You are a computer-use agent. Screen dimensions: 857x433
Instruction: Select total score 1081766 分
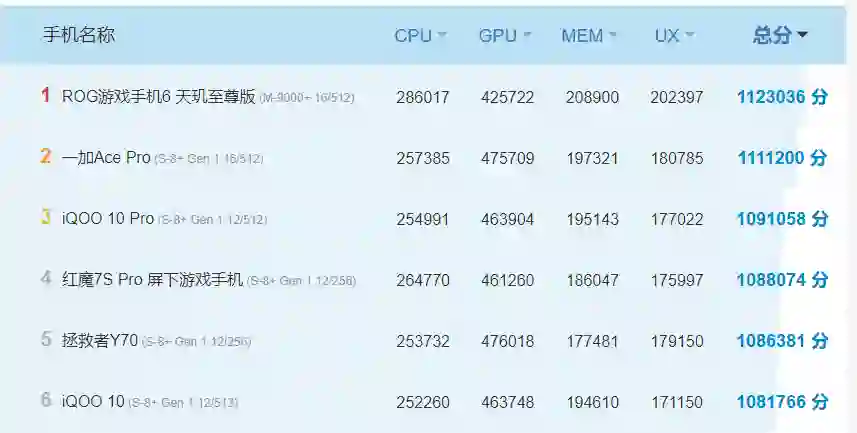coord(782,402)
